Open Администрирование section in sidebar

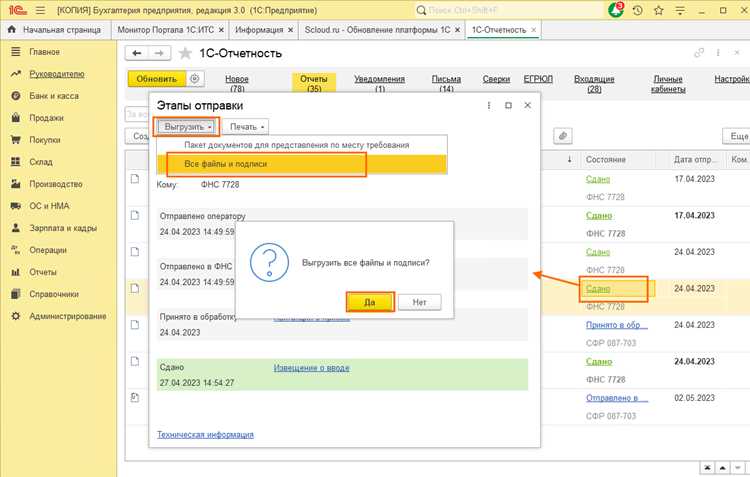pos(67,316)
